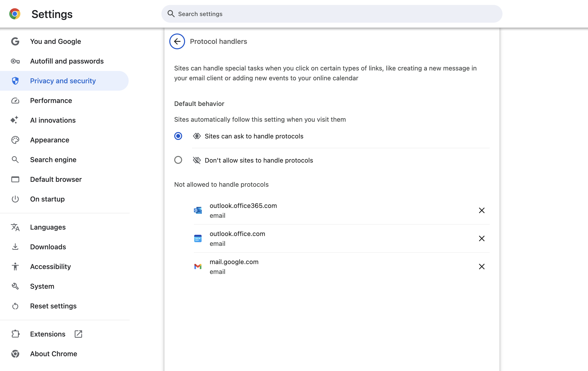Screen dimensions: 588x371
Task: Click the AI innovations sparkle icon
Action: coord(15,120)
